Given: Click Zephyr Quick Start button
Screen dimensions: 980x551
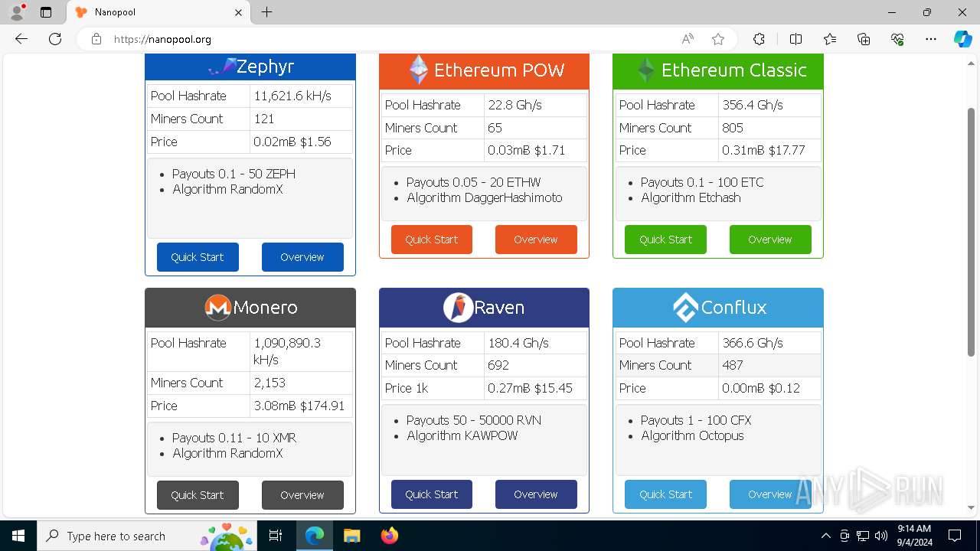Looking at the screenshot, I should click(x=198, y=257).
